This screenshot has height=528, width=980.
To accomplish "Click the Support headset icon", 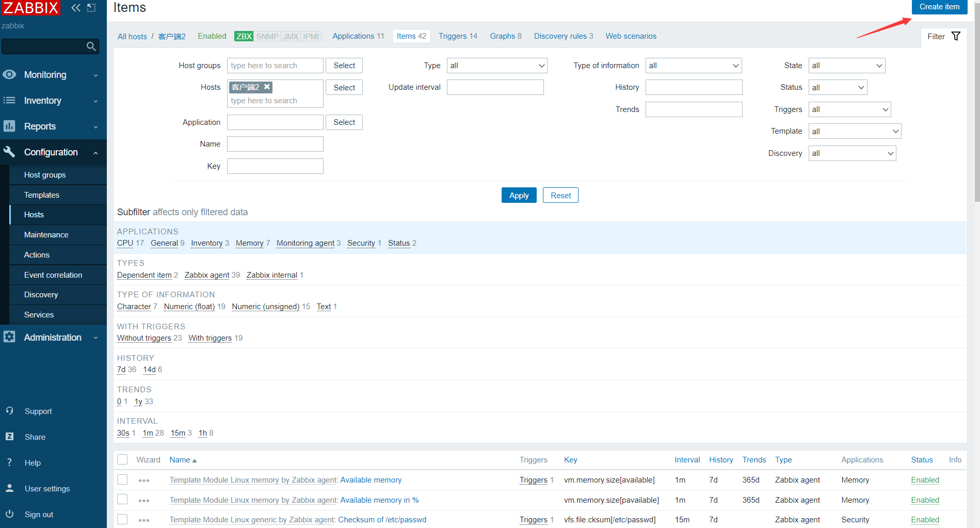I will click(x=9, y=411).
